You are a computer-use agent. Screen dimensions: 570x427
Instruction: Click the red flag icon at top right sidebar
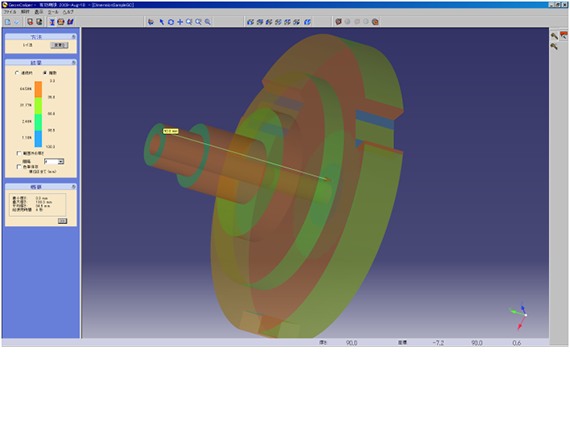tap(563, 35)
